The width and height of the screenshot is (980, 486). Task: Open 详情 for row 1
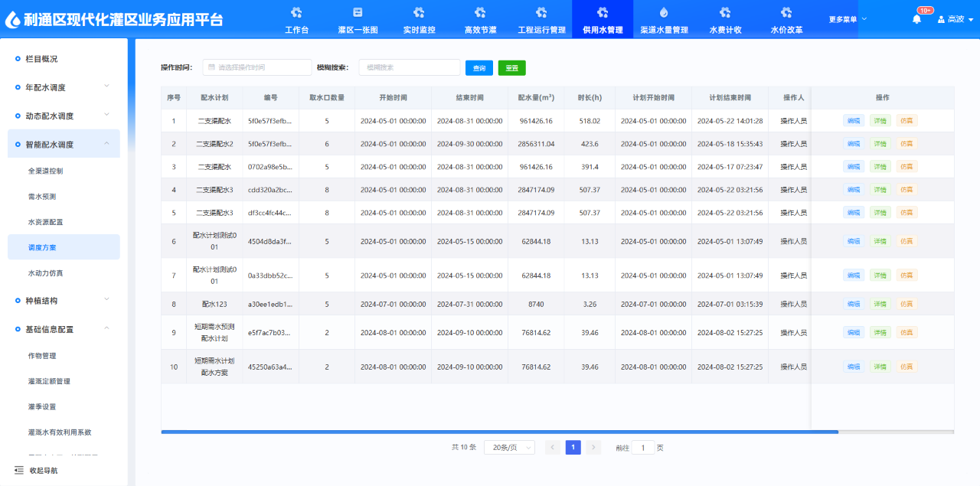coord(880,121)
